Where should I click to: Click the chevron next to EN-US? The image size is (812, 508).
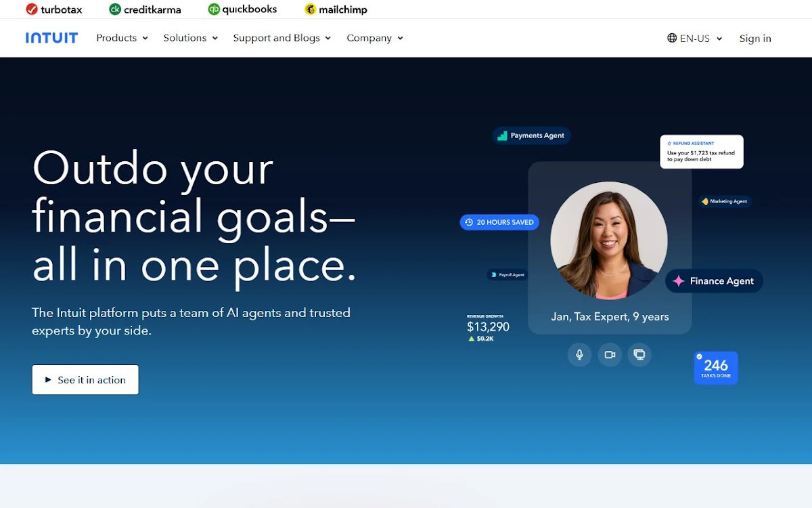pos(719,39)
